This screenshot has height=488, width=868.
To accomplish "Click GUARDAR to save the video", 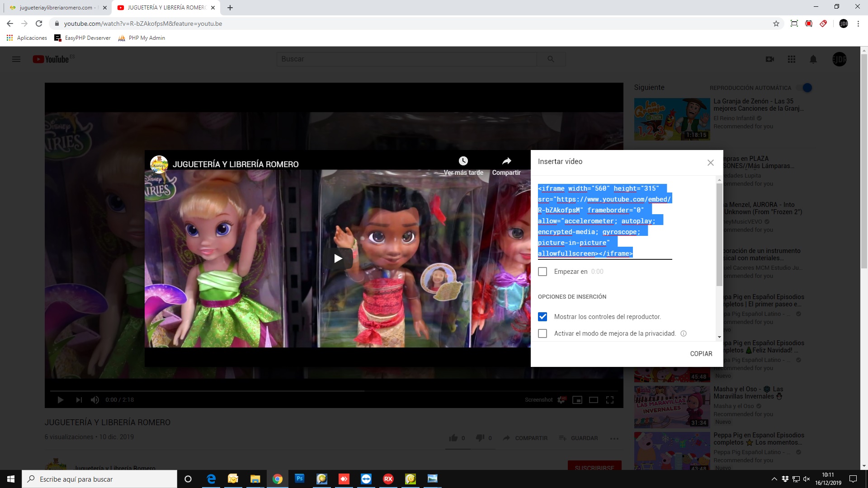I will (x=578, y=438).
